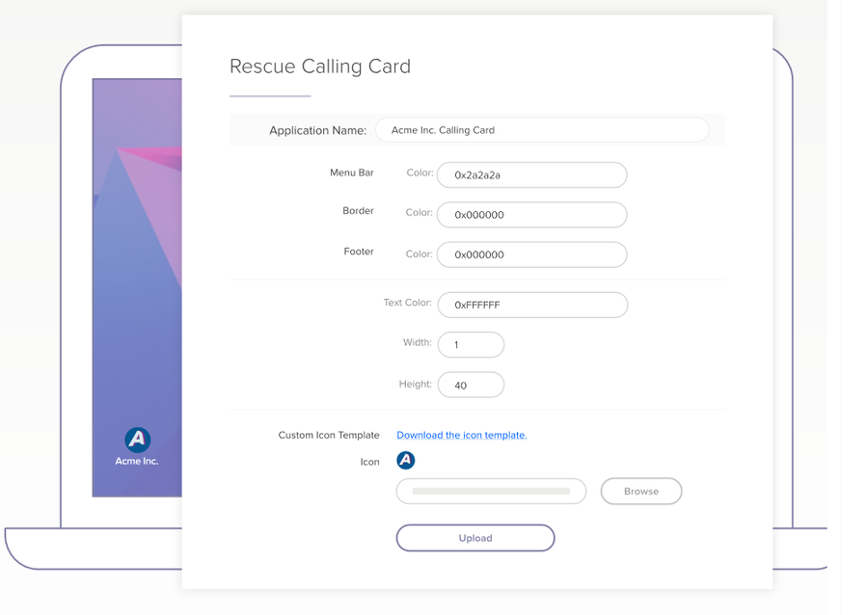Open the Download the icon template link
Screen dimensions: 868x615
pos(461,435)
